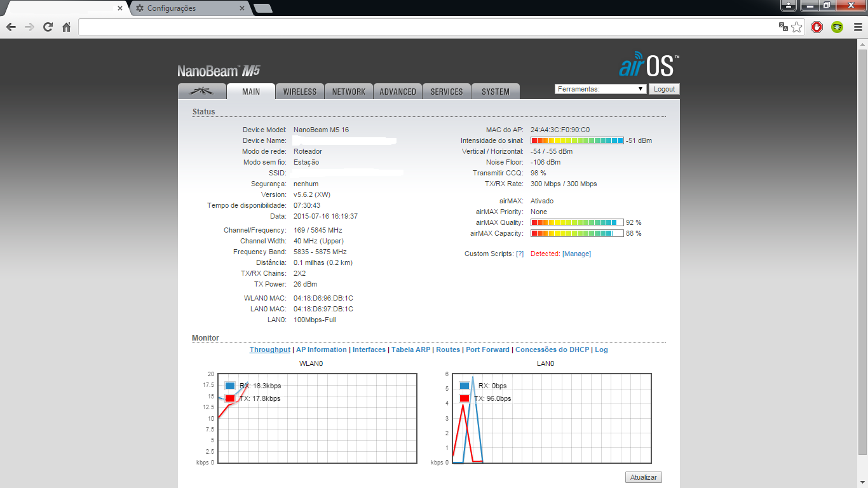868x488 pixels.
Task: Go back in browser history
Action: click(x=11, y=27)
